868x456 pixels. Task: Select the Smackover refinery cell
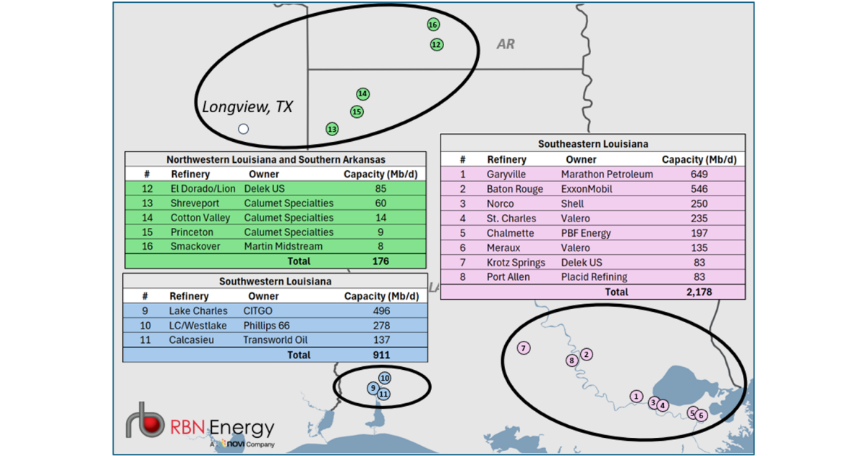[195, 246]
